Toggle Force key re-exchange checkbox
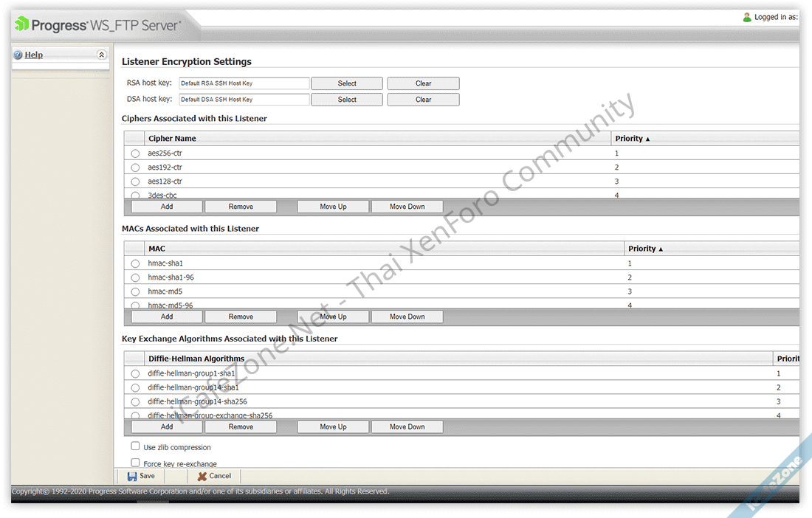Image resolution: width=812 pixels, height=518 pixels. (x=135, y=463)
